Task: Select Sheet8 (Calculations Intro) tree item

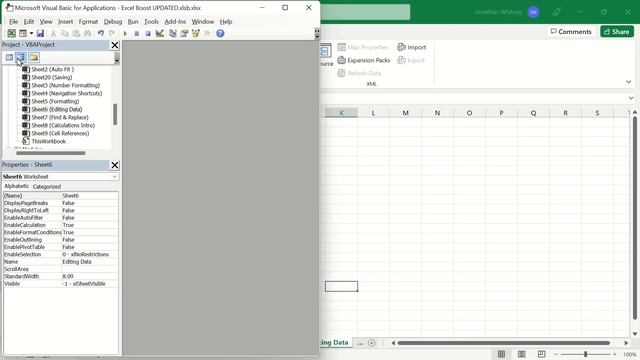Action: (x=63, y=125)
